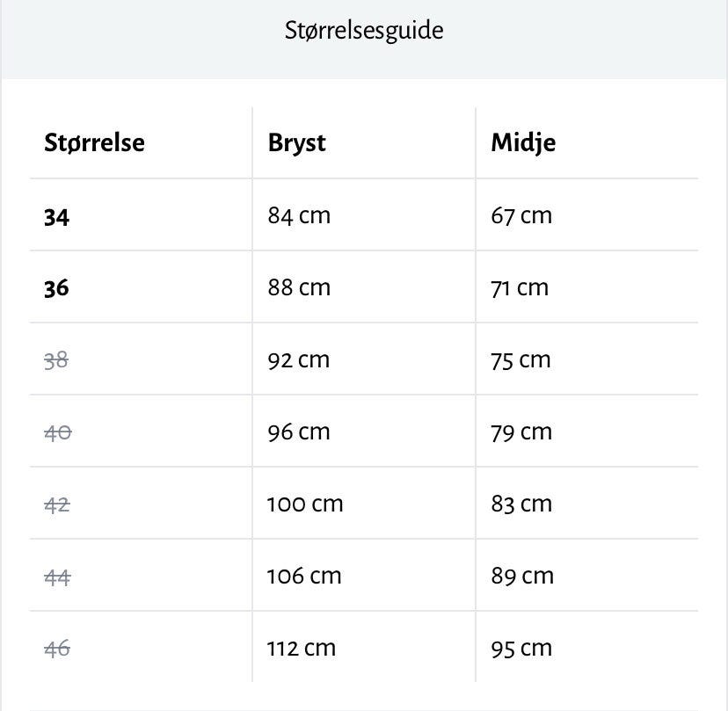Click the Bryst column header

[x=296, y=142]
